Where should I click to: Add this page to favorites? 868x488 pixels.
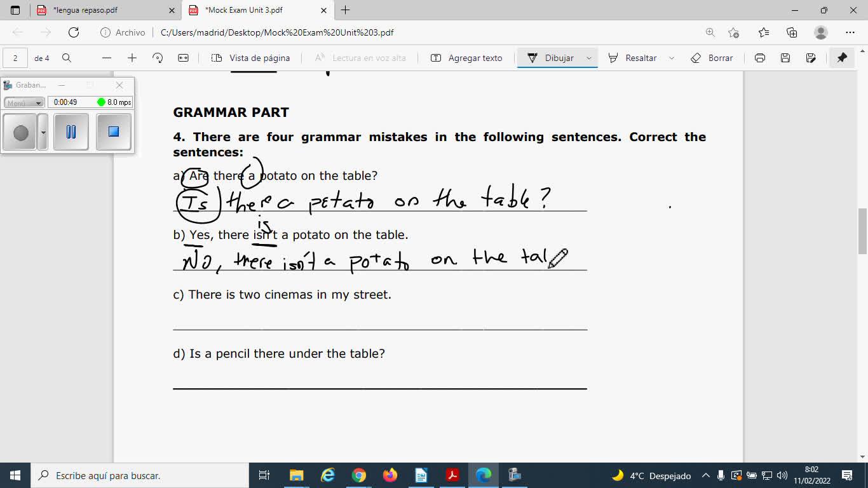point(734,32)
